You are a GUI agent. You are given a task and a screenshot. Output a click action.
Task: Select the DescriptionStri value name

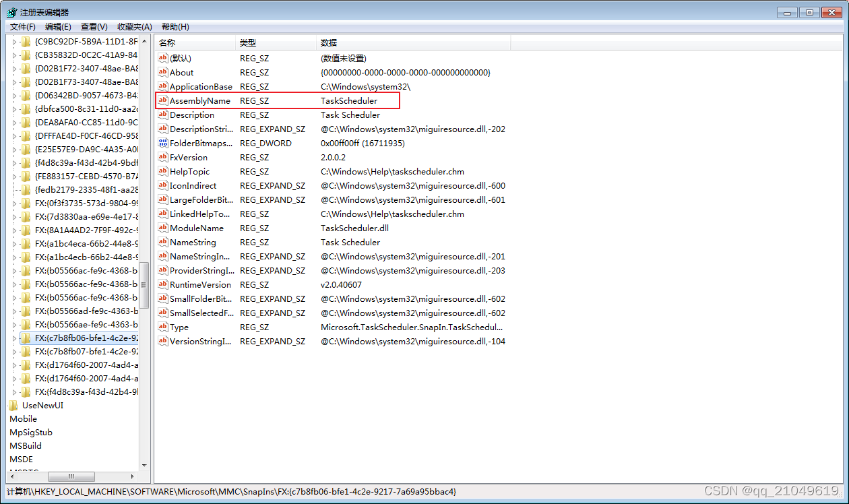201,129
